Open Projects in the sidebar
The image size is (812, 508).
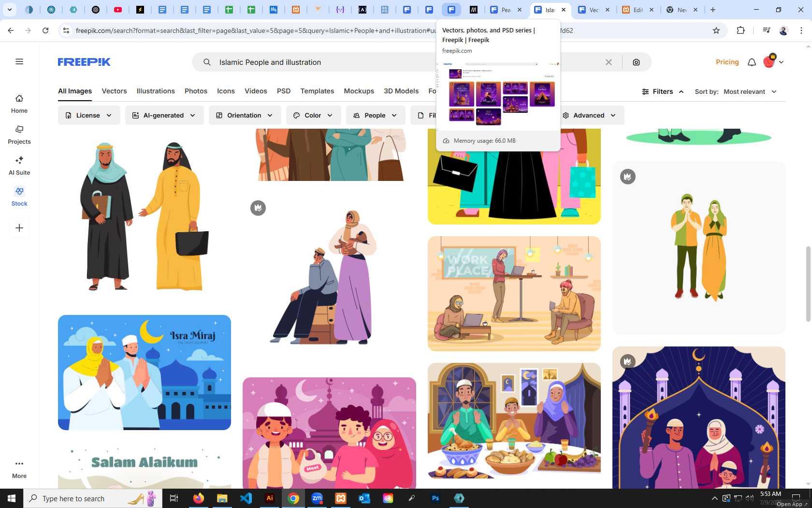coord(19,135)
